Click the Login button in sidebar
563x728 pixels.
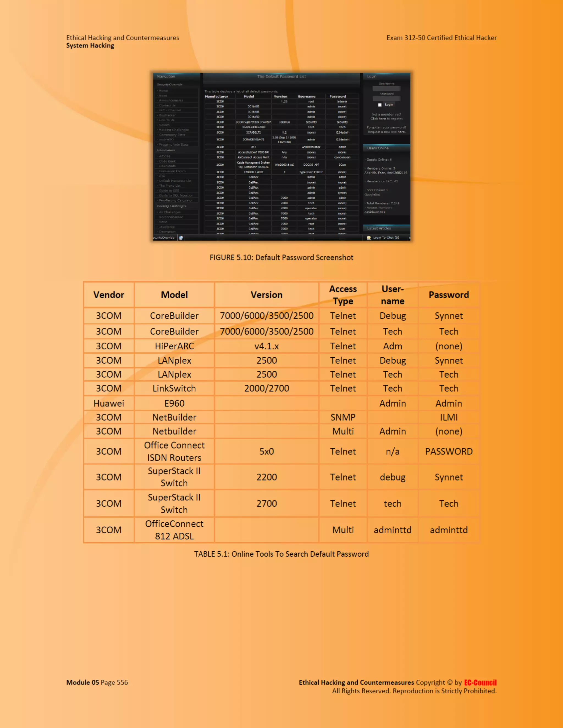pos(389,105)
